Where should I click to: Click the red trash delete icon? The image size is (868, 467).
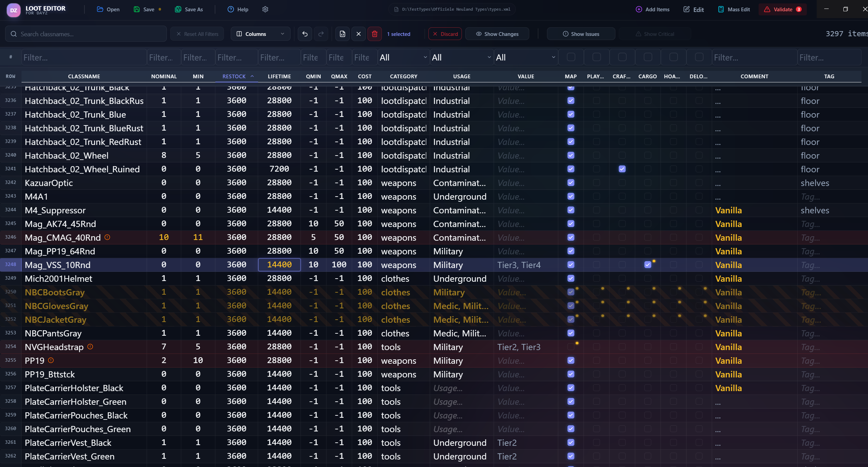(x=375, y=34)
